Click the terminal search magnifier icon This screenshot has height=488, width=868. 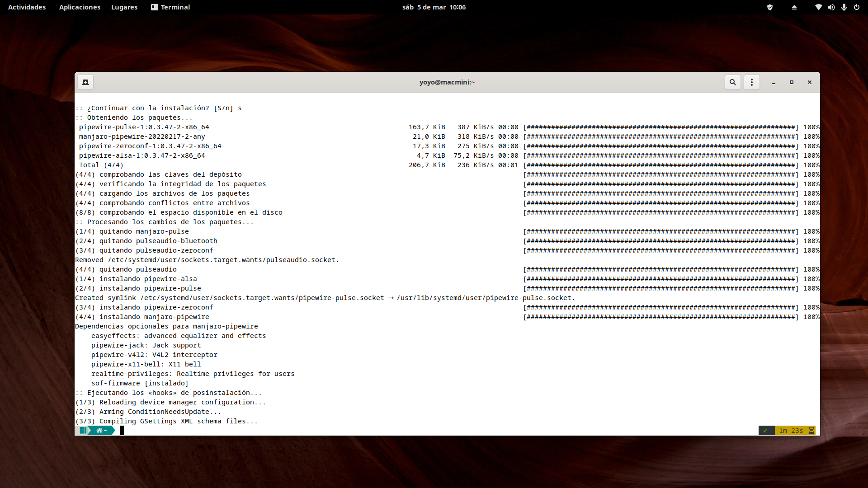pyautogui.click(x=733, y=82)
